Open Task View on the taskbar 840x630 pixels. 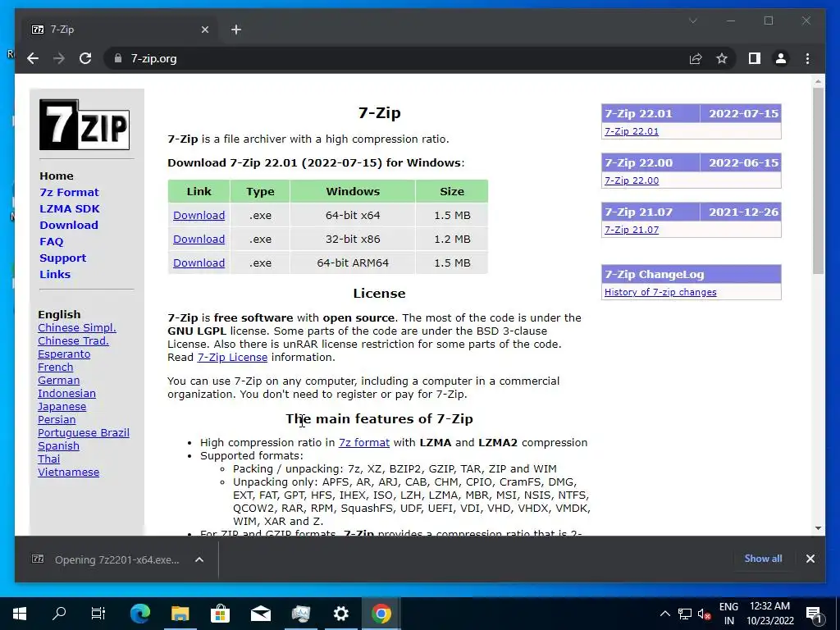click(x=98, y=614)
